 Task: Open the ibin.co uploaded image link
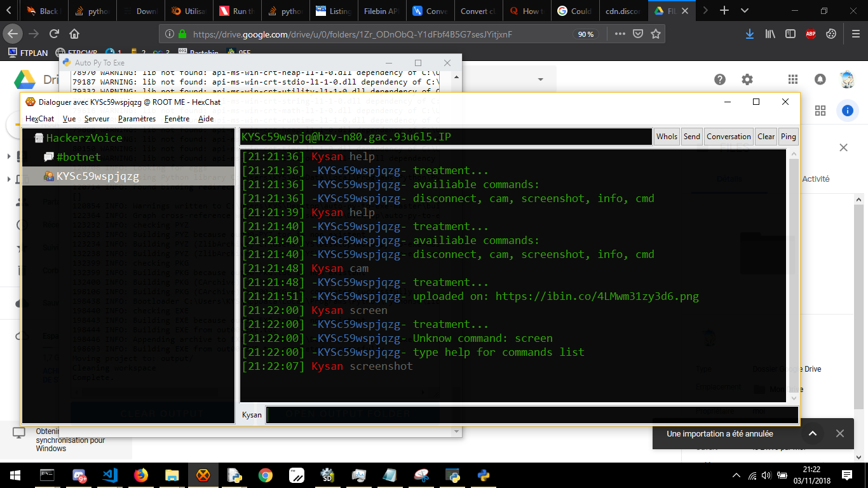click(597, 296)
